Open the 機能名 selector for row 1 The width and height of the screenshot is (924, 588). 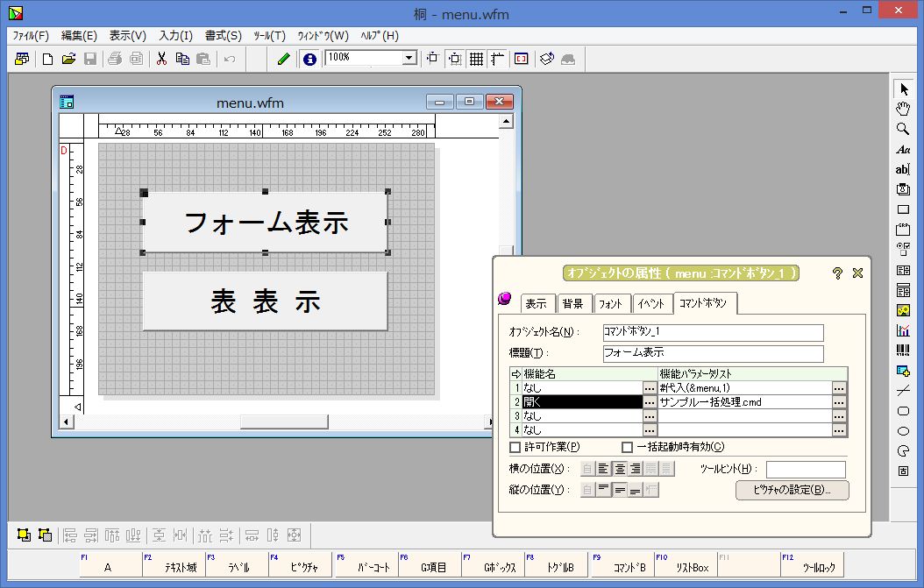click(x=649, y=386)
